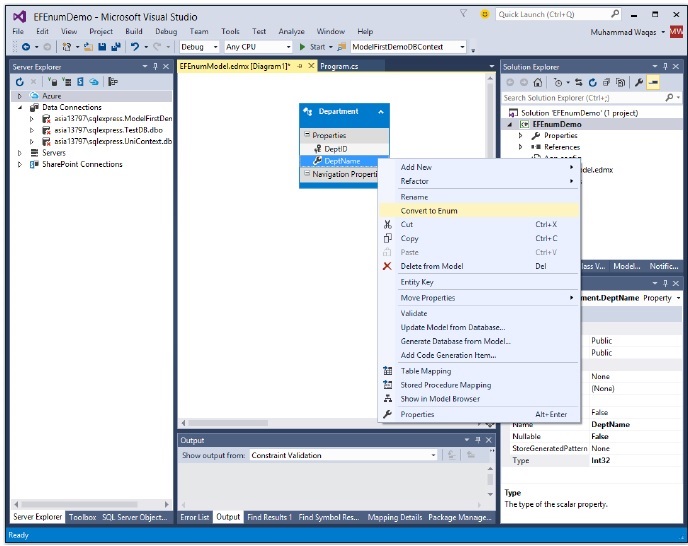Switch to the Error List tab
This screenshot has width=688, height=546.
pyautogui.click(x=194, y=517)
